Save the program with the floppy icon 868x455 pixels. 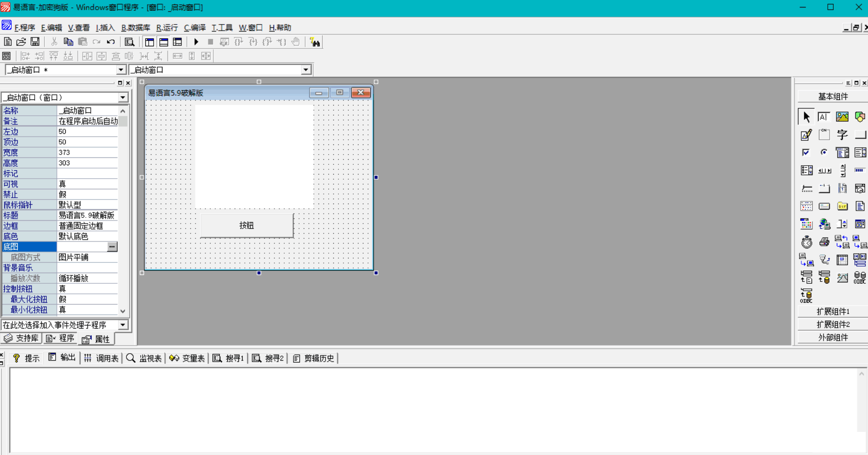point(35,42)
